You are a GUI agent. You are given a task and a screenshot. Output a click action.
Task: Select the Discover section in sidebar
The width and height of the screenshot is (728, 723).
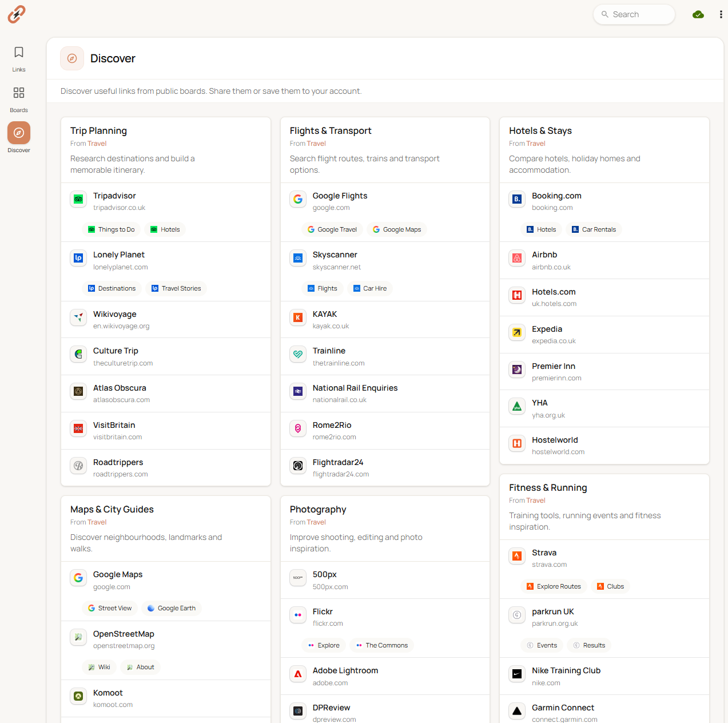[19, 138]
